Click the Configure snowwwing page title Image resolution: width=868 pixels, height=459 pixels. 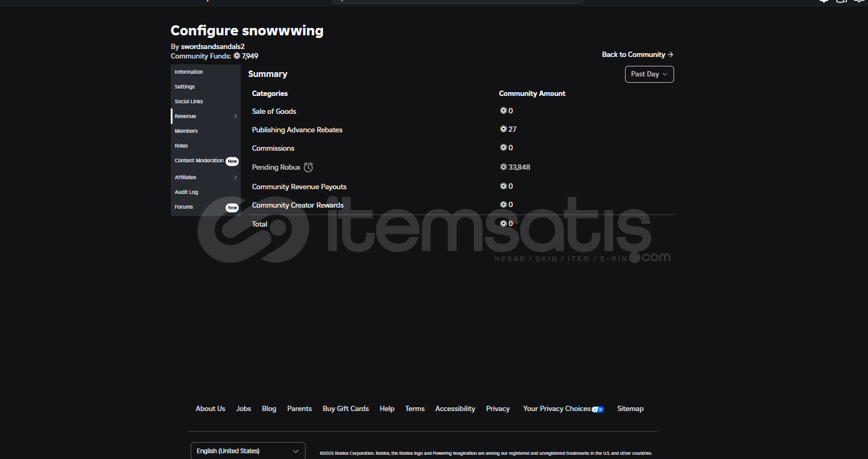(x=247, y=31)
